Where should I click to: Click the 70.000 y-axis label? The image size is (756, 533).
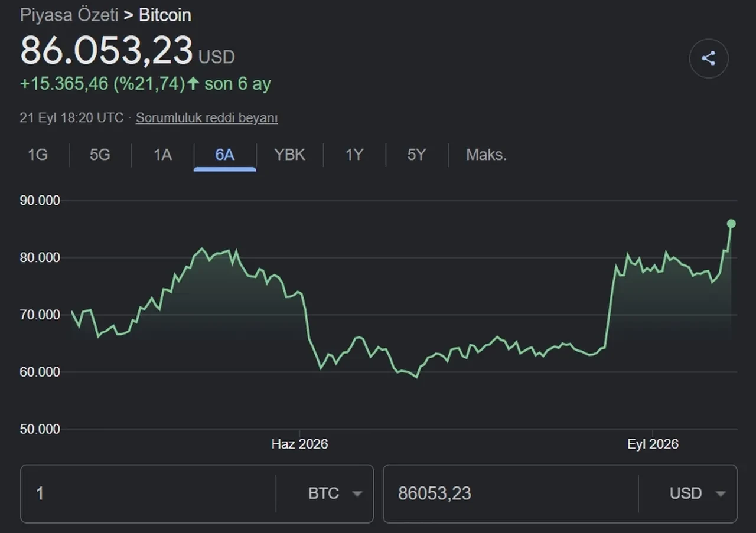click(x=40, y=315)
